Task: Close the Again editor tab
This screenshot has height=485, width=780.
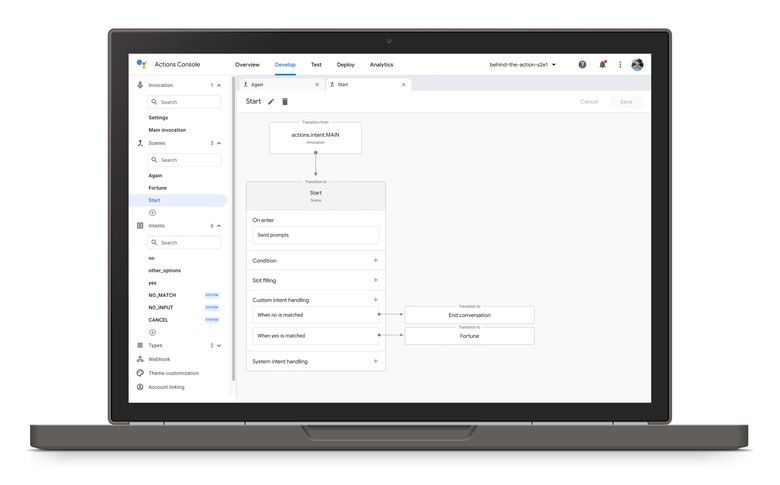Action: [x=317, y=85]
